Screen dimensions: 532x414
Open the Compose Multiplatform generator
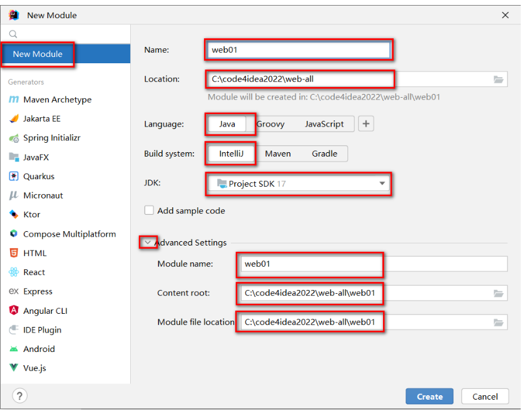click(x=62, y=234)
